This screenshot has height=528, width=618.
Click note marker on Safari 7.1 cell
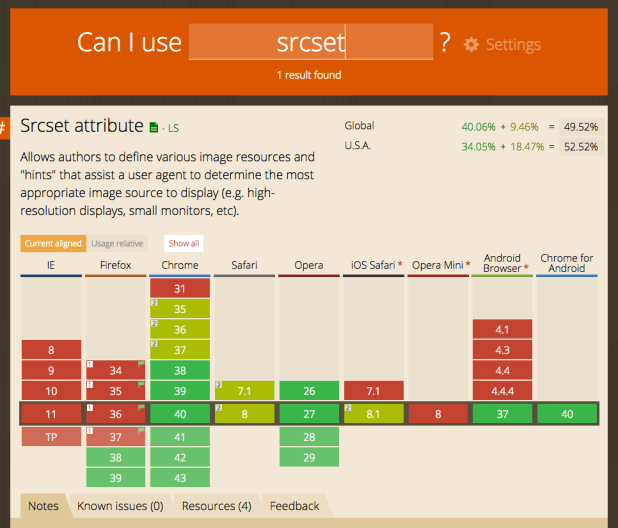click(x=219, y=385)
